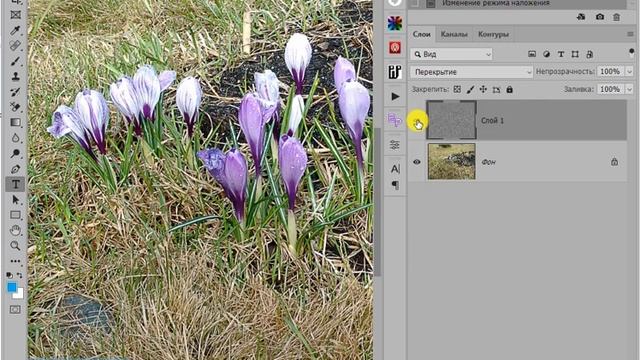640x360 pixels.
Task: Select the Blur tool
Action: pyautogui.click(x=16, y=138)
